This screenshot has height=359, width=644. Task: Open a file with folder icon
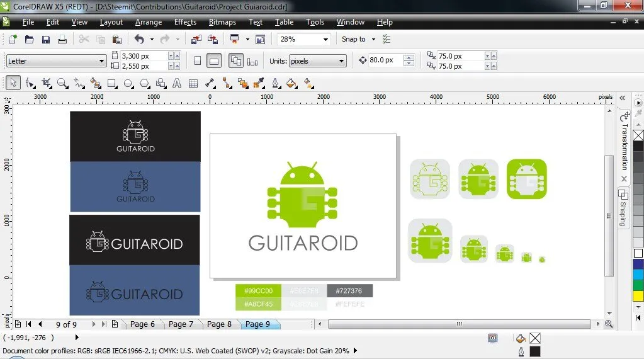coord(29,39)
